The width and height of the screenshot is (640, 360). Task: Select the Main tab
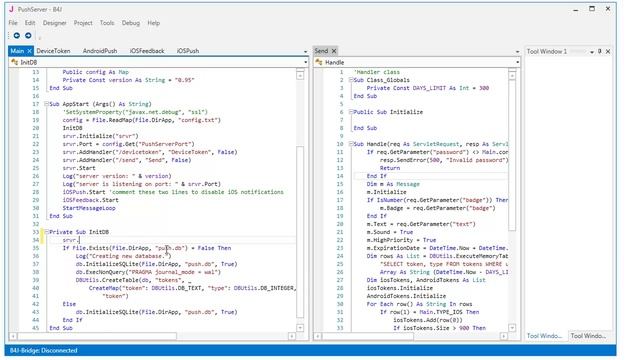pyautogui.click(x=17, y=51)
